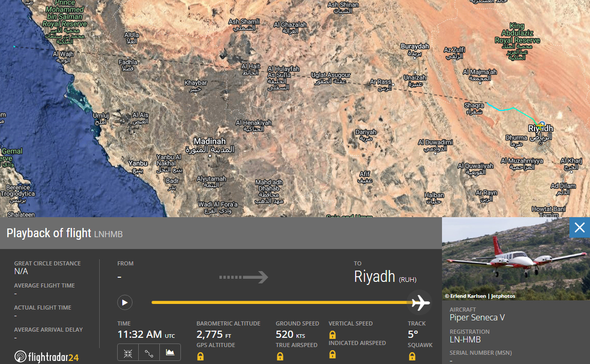Open the Flightradar24 logo

click(x=47, y=356)
